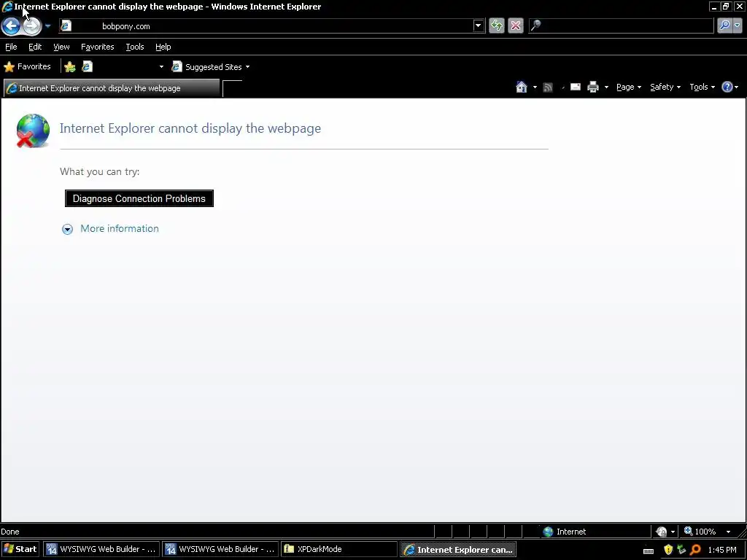Open the View menu

61,47
